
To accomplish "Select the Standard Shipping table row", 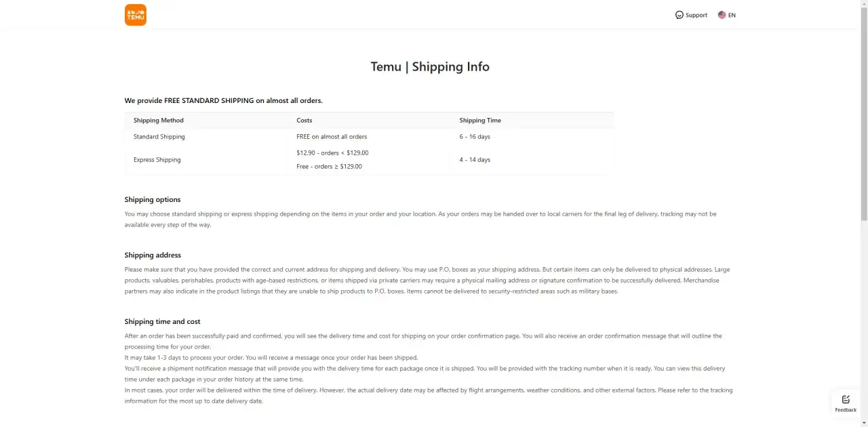I will [x=369, y=137].
